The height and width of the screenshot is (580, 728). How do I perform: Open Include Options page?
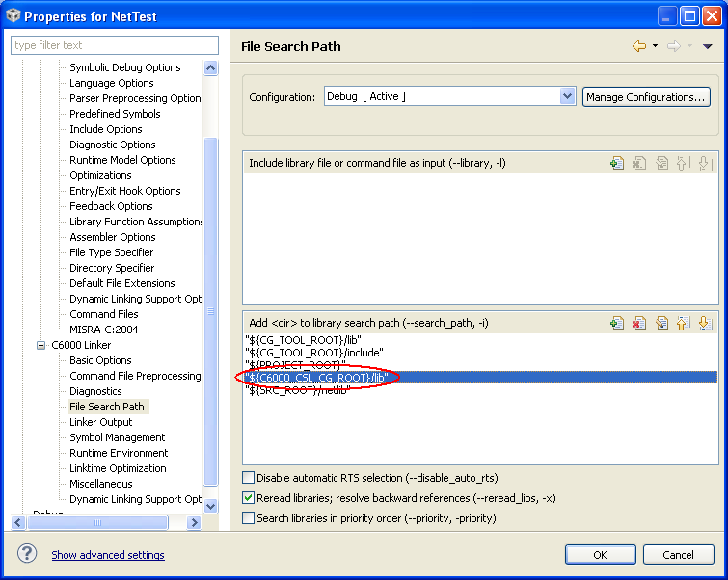tap(105, 129)
